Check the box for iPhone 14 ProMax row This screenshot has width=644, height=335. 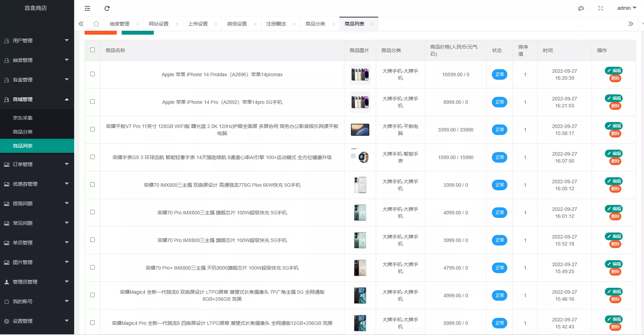[x=92, y=74]
